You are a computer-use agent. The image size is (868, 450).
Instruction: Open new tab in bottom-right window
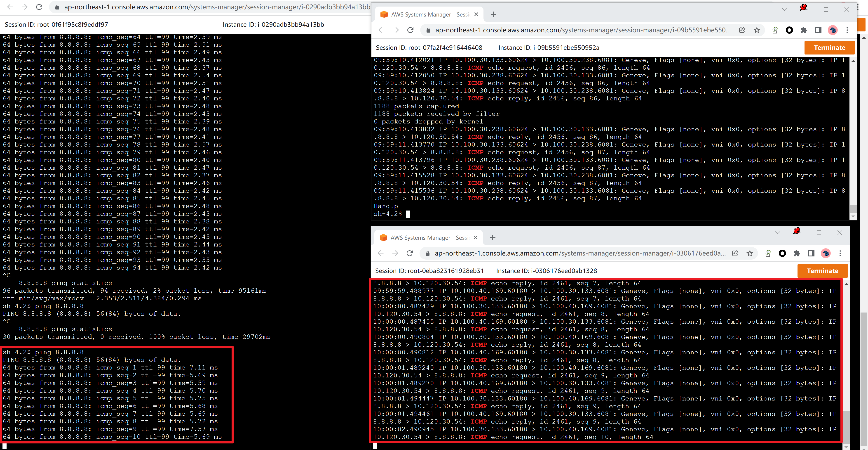[493, 237]
